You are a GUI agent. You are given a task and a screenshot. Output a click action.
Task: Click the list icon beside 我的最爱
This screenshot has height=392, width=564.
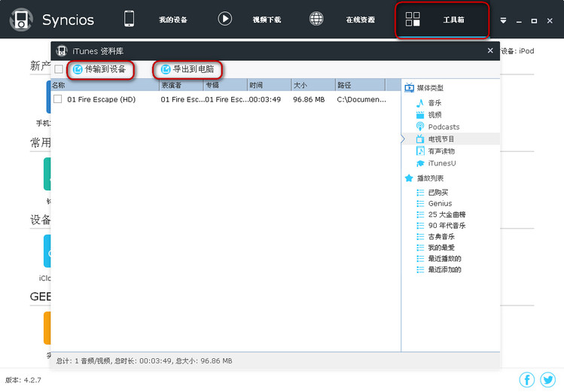420,248
